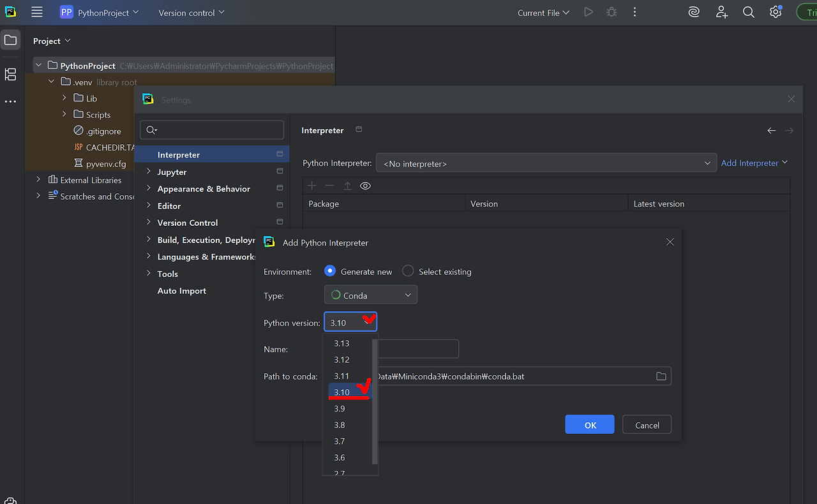Open the Structure tool window icon
This screenshot has height=504, width=817.
[x=10, y=75]
